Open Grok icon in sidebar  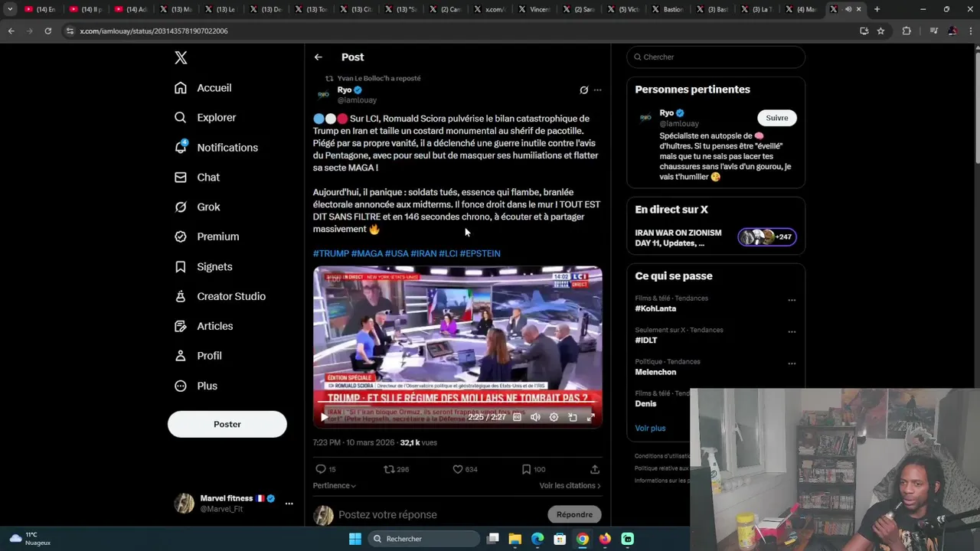point(181,207)
